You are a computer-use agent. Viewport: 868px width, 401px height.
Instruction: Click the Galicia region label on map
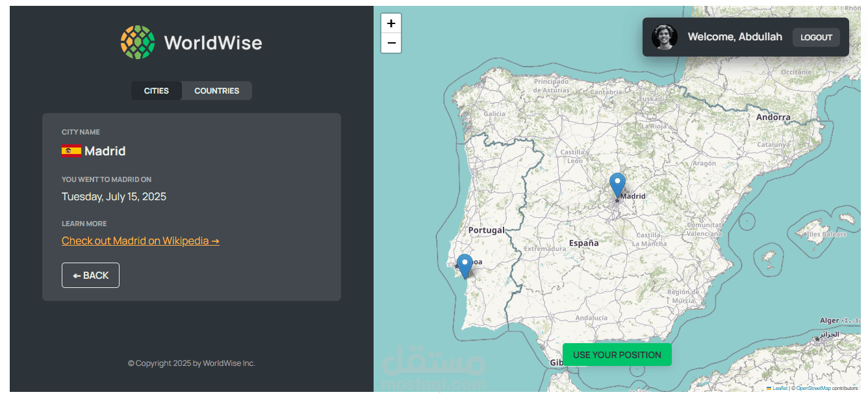coord(494,114)
